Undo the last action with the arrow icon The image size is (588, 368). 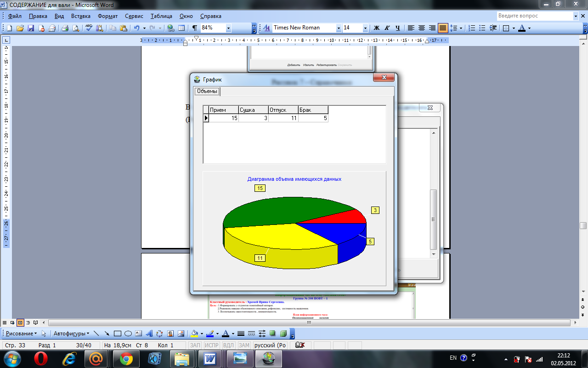tap(136, 28)
